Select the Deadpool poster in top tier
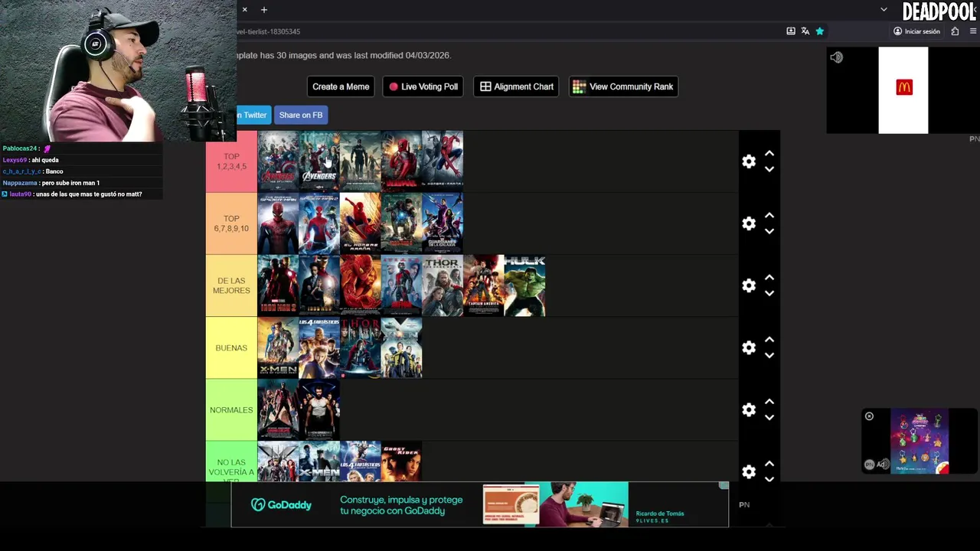The image size is (980, 551). tap(401, 160)
